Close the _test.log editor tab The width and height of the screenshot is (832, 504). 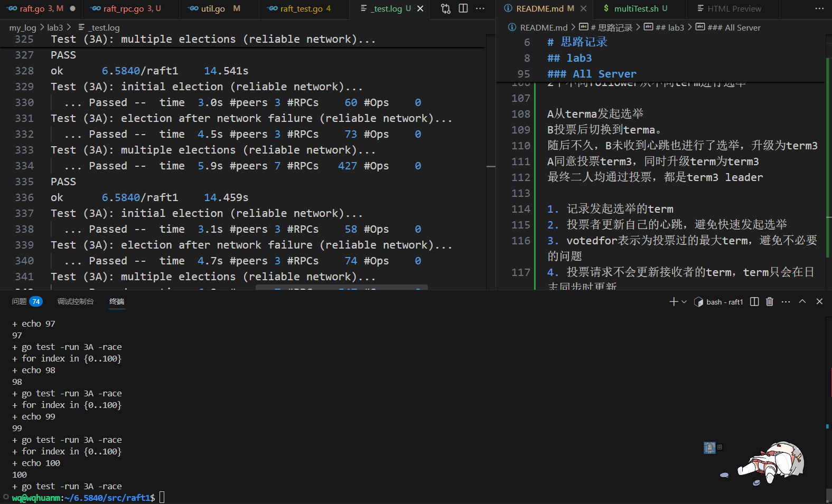[x=420, y=8]
